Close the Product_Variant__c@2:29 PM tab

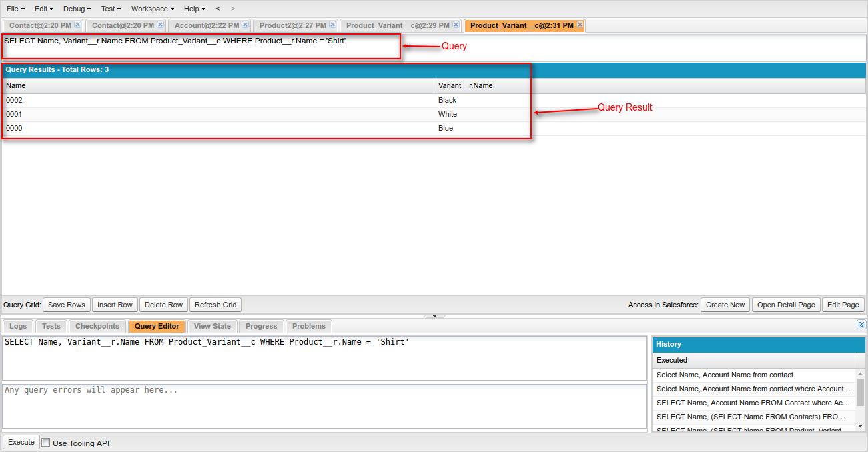(x=454, y=24)
